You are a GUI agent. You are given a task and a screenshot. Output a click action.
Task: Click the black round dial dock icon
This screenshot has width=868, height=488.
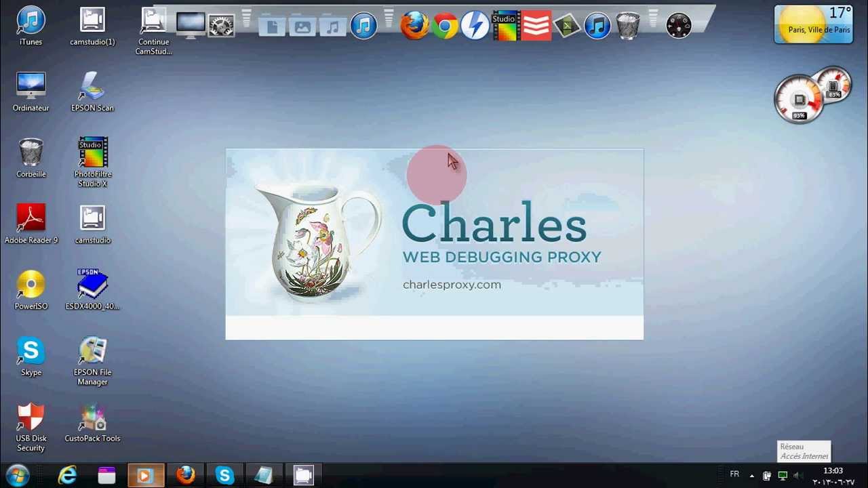tap(678, 26)
